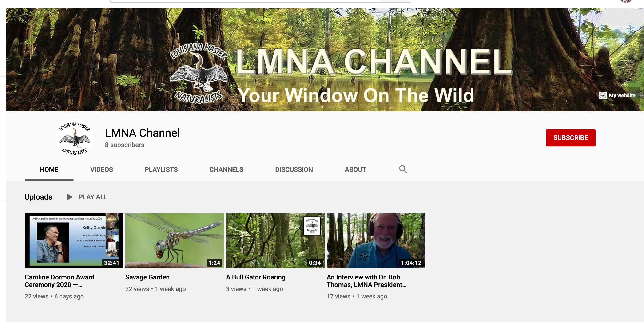Select the ABOUT tab
Image resolution: width=644 pixels, height=322 pixels.
[355, 170]
